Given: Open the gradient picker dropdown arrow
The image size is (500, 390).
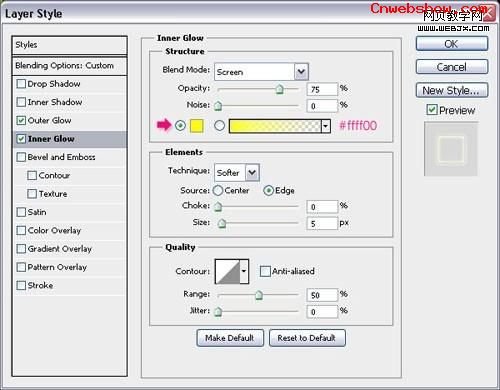Looking at the screenshot, I should 326,126.
